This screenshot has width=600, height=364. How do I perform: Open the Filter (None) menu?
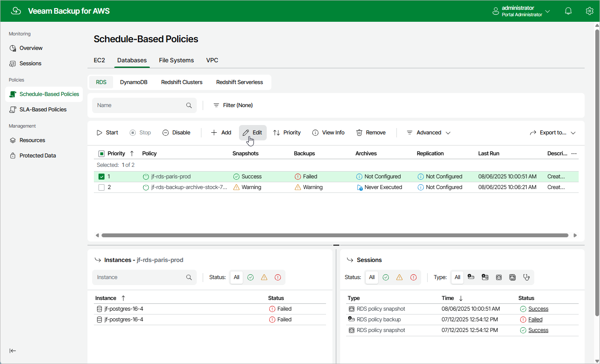233,105
